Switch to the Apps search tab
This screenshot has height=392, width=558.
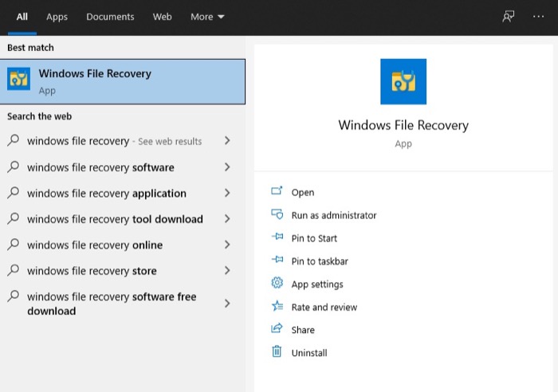tap(57, 17)
